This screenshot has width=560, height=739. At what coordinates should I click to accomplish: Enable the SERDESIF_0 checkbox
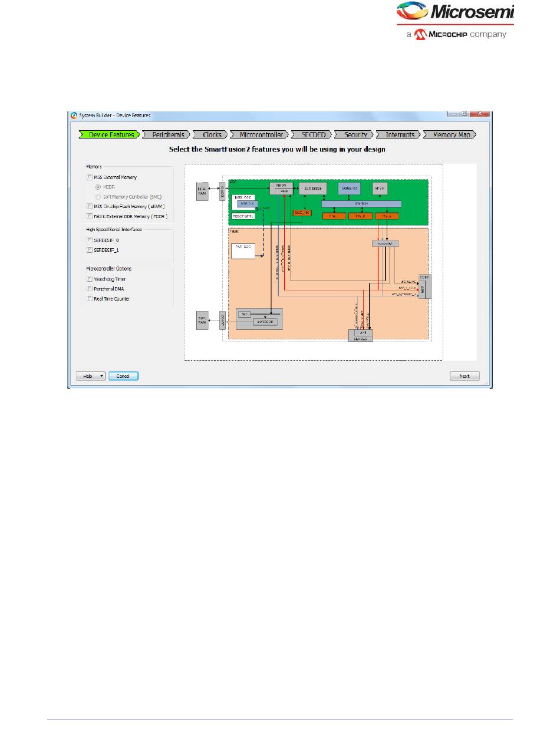coord(90,240)
